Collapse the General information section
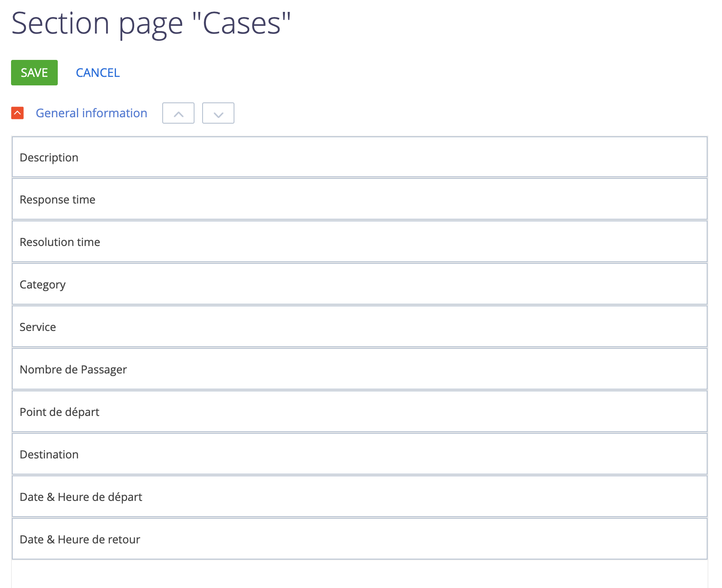The width and height of the screenshot is (722, 588). [x=17, y=113]
